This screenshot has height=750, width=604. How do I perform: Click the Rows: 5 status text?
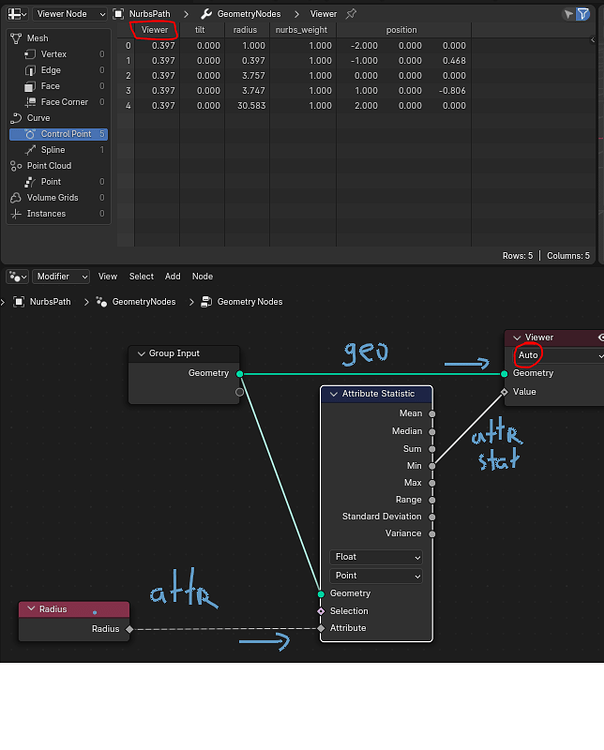[517, 256]
